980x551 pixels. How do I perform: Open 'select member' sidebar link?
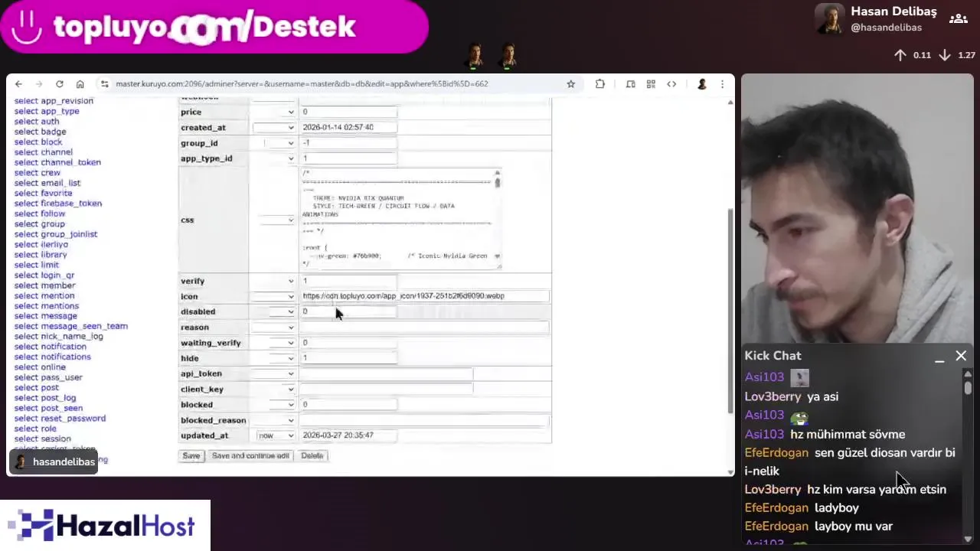click(44, 285)
